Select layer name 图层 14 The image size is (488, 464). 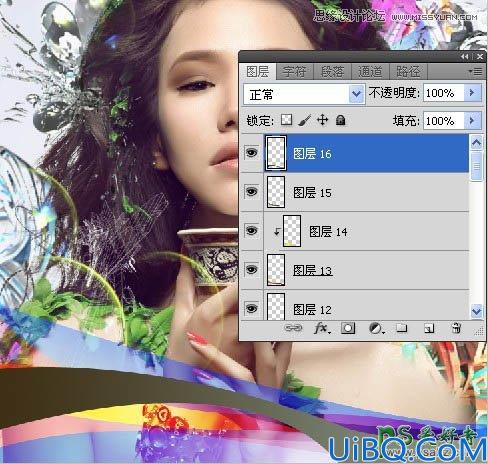click(328, 232)
